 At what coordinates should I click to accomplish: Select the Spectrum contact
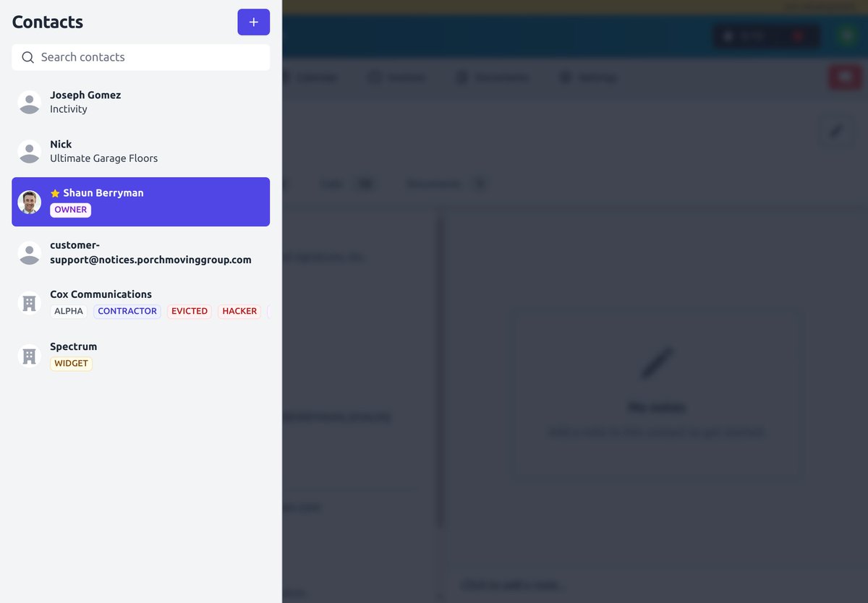[x=141, y=355]
